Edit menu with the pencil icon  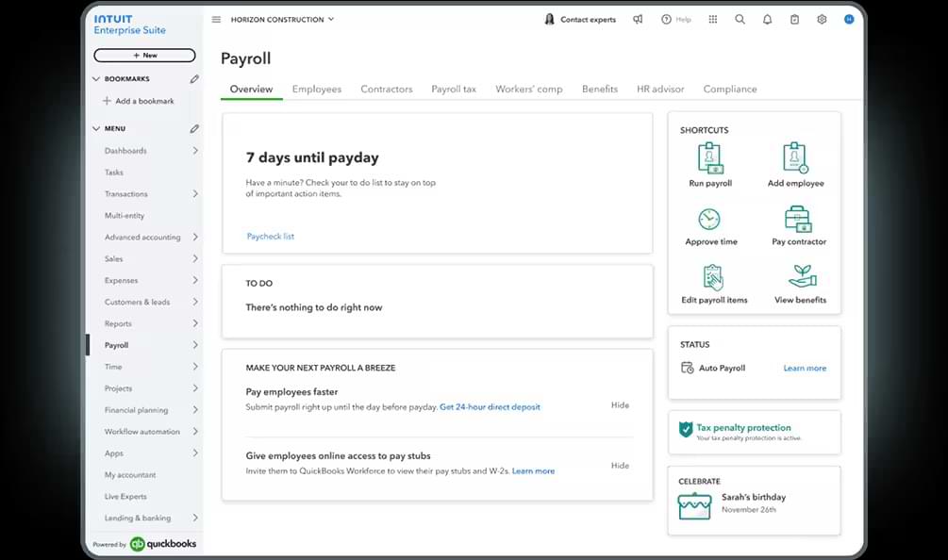[194, 128]
